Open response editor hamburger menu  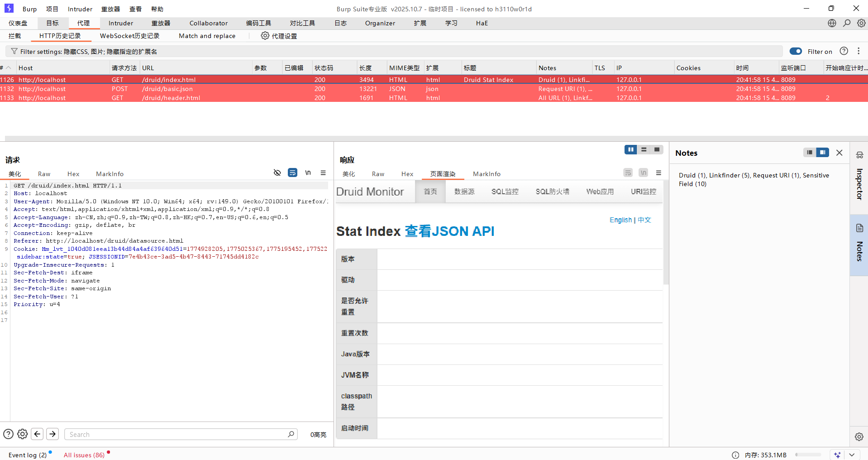click(x=658, y=172)
